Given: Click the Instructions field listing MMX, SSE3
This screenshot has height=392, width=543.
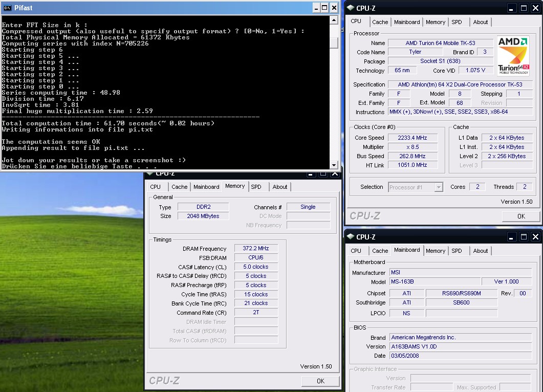Looking at the screenshot, I should (x=460, y=112).
